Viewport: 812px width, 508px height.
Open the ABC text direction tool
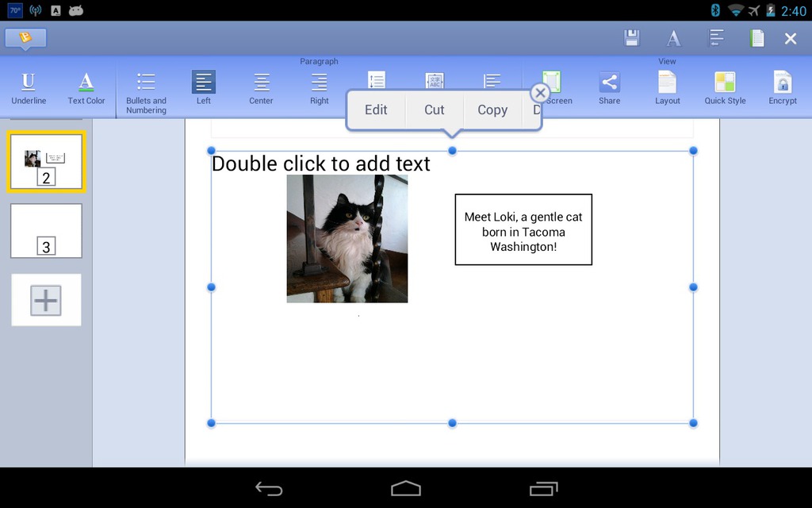pos(435,80)
